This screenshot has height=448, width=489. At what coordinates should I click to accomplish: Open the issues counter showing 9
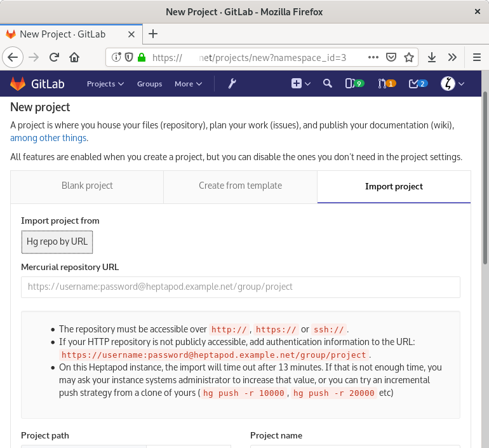(x=354, y=84)
